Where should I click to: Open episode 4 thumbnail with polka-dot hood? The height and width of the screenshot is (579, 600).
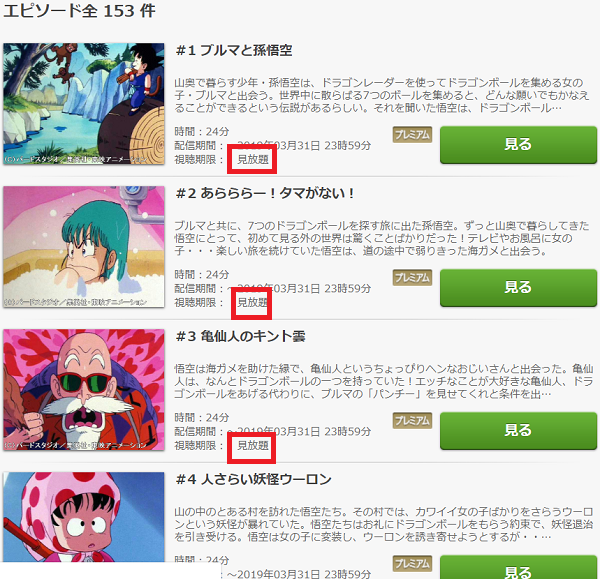pyautogui.click(x=84, y=517)
